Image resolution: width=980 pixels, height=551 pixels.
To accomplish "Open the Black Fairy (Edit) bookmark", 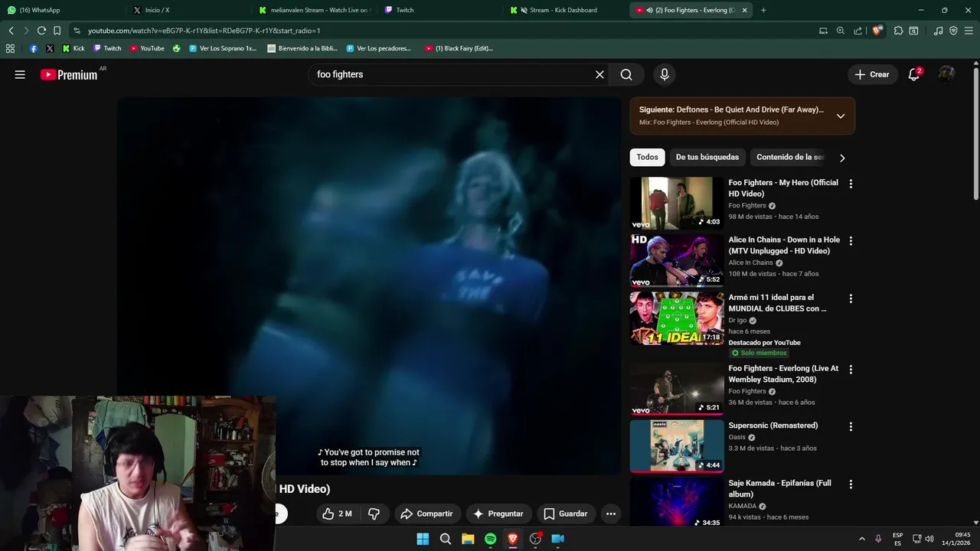I will [x=459, y=48].
